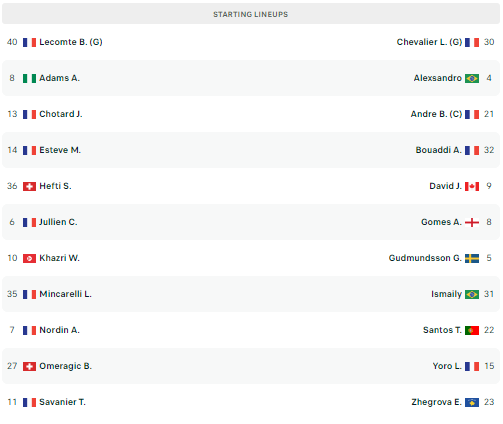The image size is (503, 424).
Task: Click the Kosovo flag beside Zhegrova E.
Action: coord(472,402)
